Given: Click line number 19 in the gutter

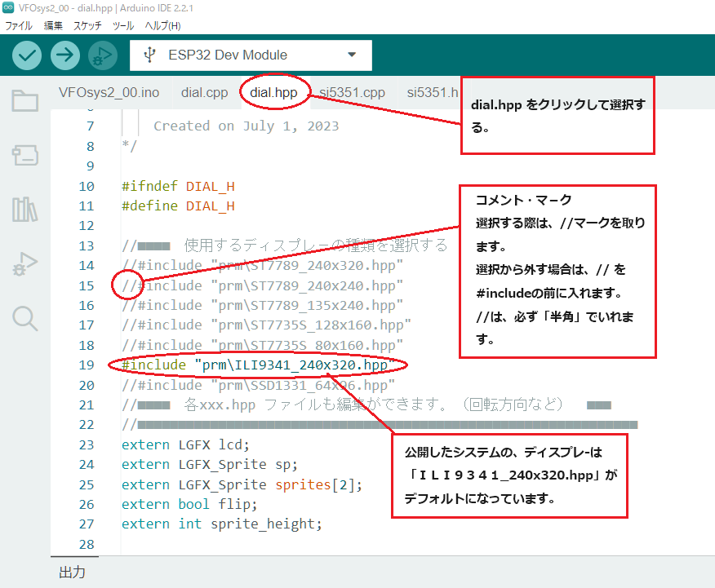Looking at the screenshot, I should click(x=87, y=365).
